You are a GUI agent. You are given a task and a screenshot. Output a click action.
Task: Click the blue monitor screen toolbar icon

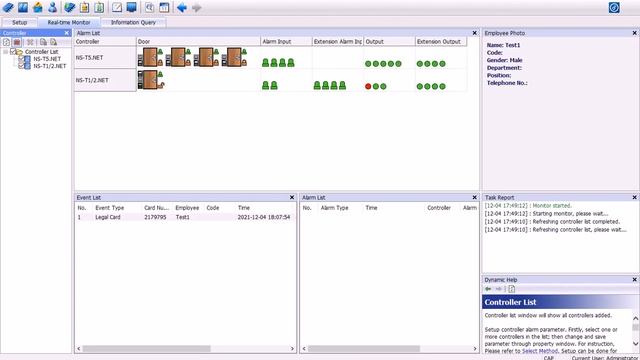131,7
